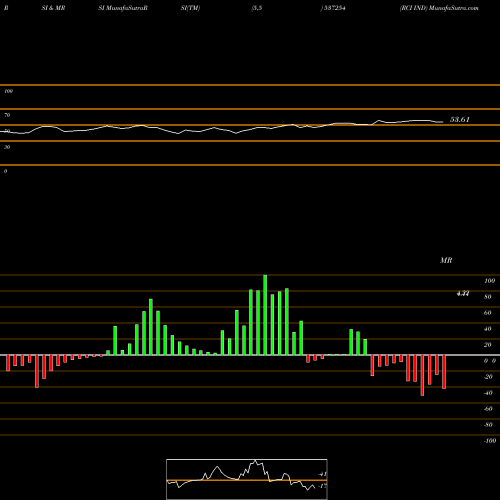Click the MR panel title label
The height and width of the screenshot is (500, 500).
tap(446, 260)
